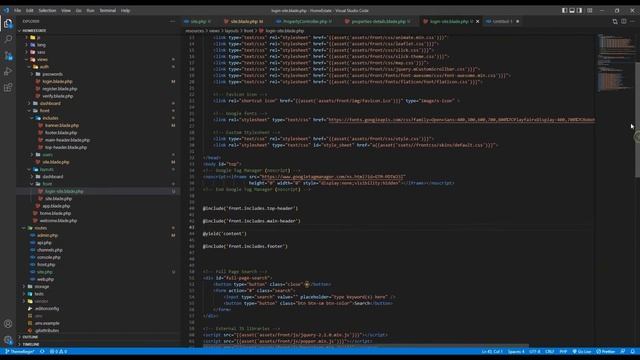The width and height of the screenshot is (640, 360).
Task: Open Explorer panel more actions ellipsis
Action: tap(173, 21)
